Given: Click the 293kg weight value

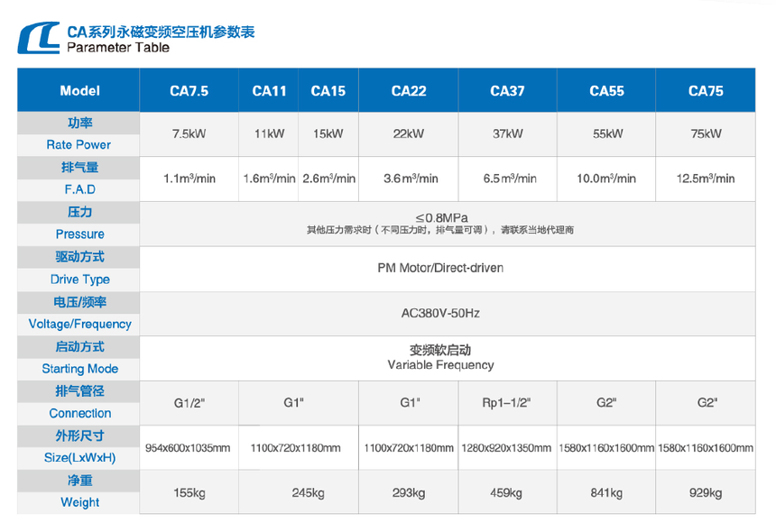Looking at the screenshot, I should [x=409, y=493].
